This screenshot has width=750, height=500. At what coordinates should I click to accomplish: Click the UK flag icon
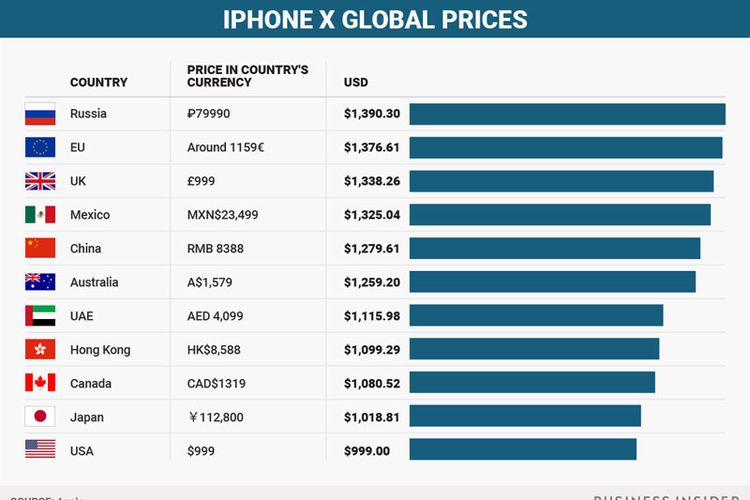40,181
